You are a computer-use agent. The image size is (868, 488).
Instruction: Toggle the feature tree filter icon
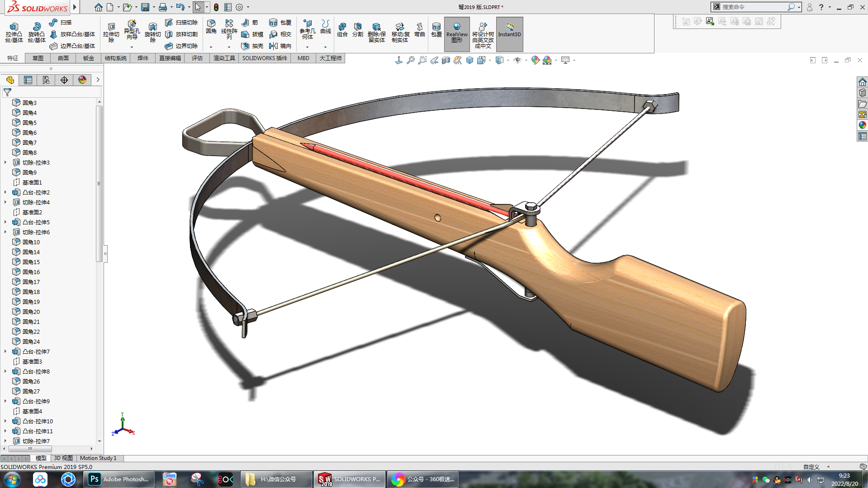(x=8, y=92)
